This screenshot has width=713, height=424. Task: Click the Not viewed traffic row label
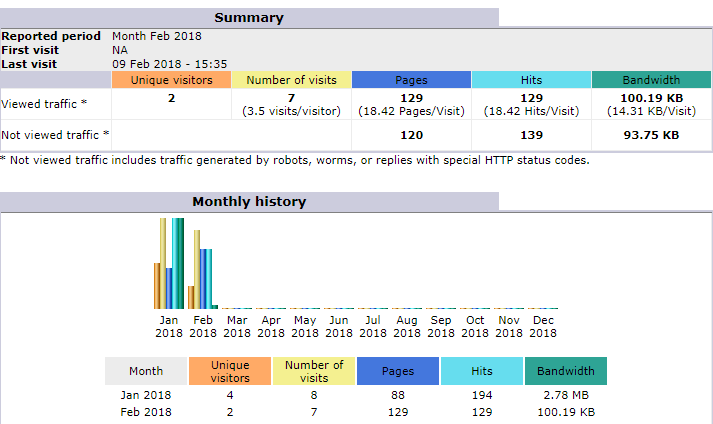56,135
